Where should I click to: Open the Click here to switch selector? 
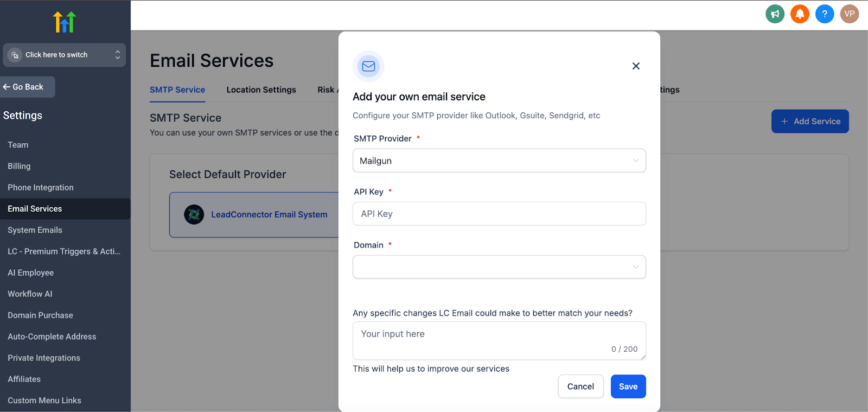point(65,55)
